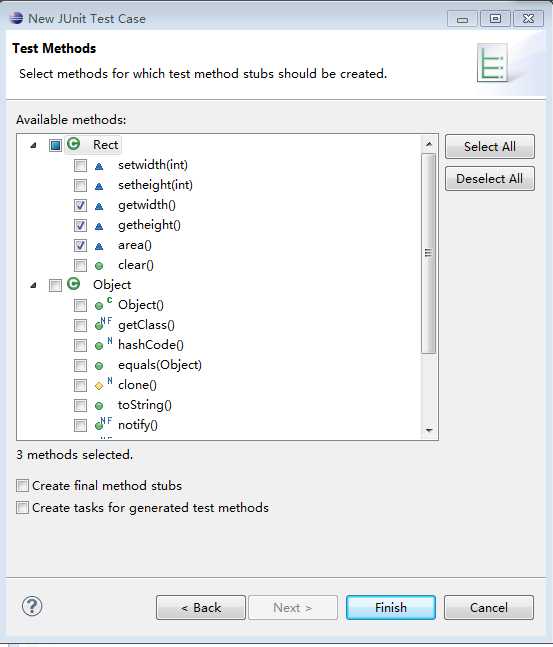The image size is (553, 647).
Task: Click the Rect class icon
Action: coord(73,144)
